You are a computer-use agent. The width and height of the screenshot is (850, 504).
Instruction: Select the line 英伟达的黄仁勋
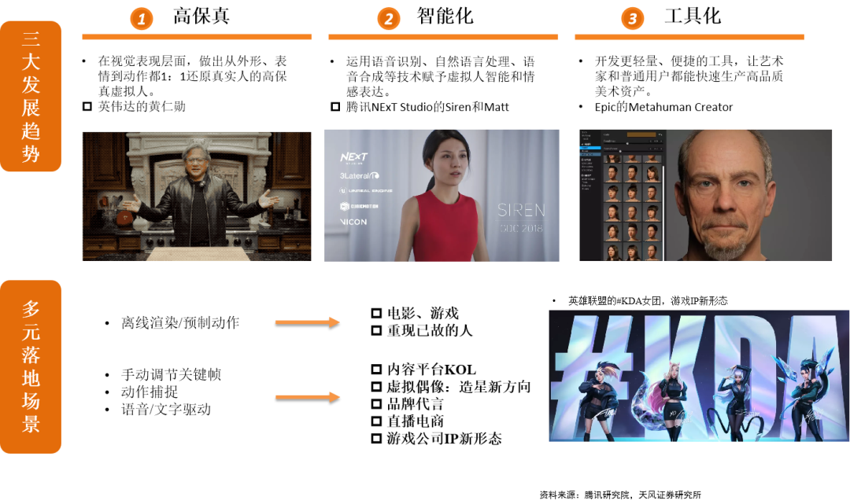[142, 107]
